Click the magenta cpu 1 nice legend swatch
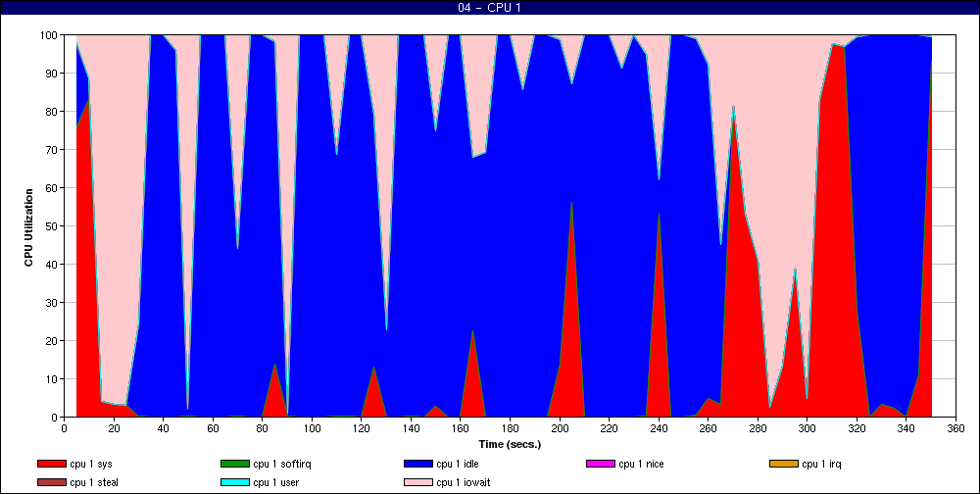The height and width of the screenshot is (494, 980). pyautogui.click(x=600, y=464)
